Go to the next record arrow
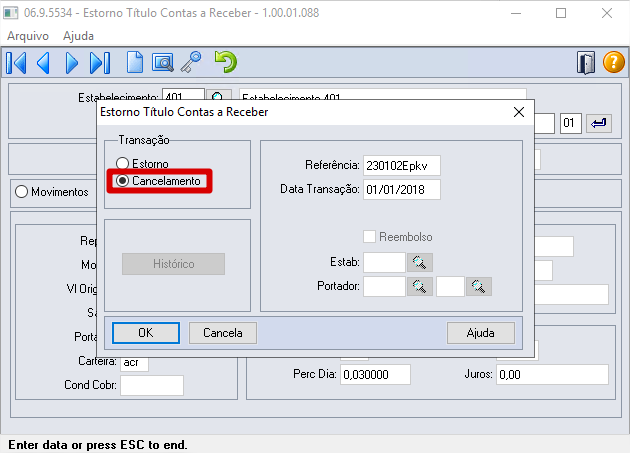The image size is (630, 453). 72,63
